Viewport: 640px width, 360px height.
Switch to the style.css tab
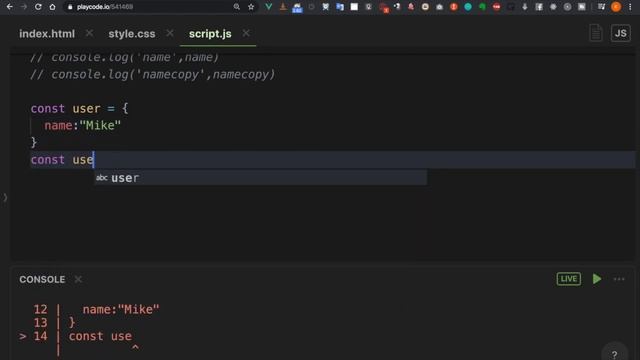(x=132, y=34)
